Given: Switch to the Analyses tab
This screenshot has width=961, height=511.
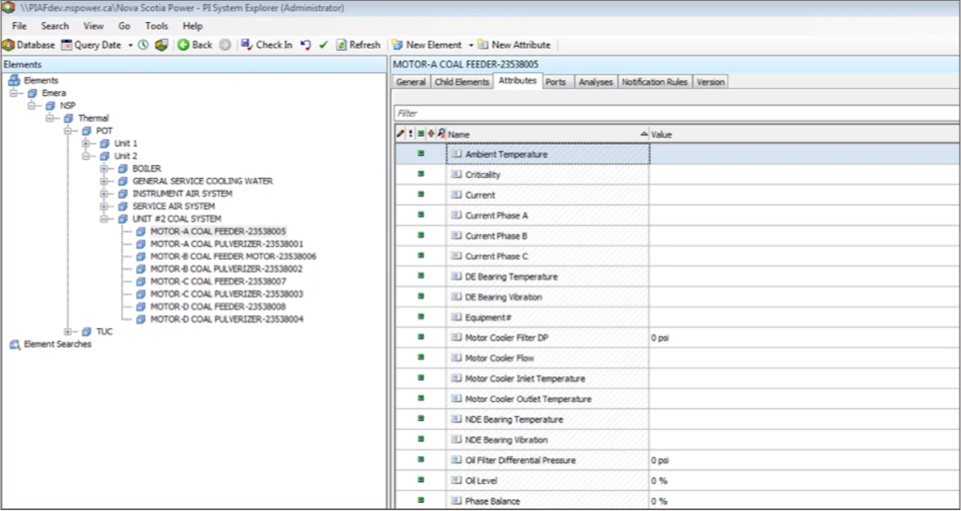Looking at the screenshot, I should click(596, 82).
